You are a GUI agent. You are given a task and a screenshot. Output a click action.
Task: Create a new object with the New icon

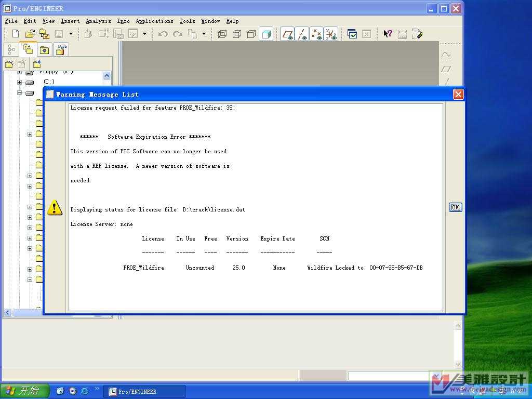coord(15,34)
